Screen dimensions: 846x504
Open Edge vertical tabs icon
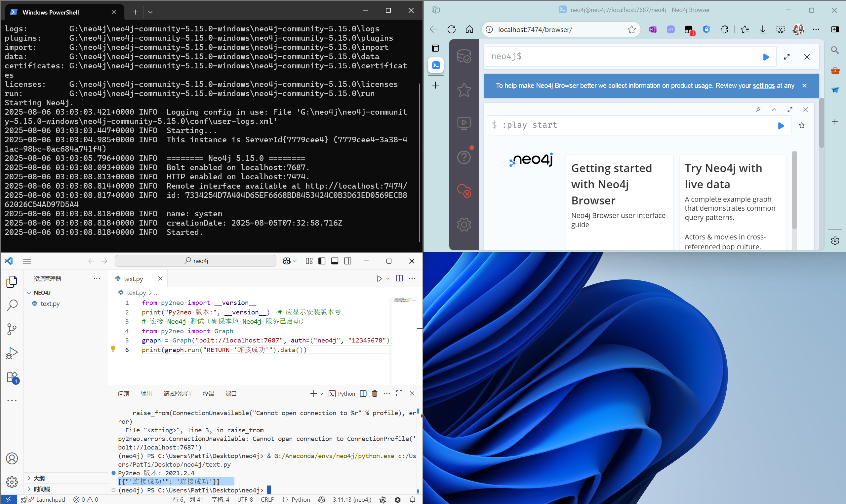(x=435, y=48)
